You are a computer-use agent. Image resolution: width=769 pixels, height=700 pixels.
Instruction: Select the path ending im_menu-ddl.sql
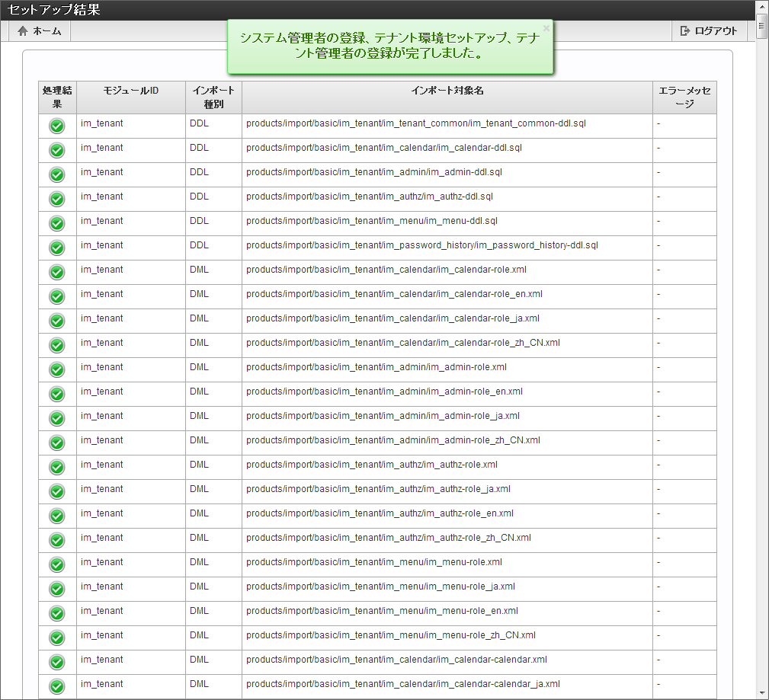tap(372, 221)
